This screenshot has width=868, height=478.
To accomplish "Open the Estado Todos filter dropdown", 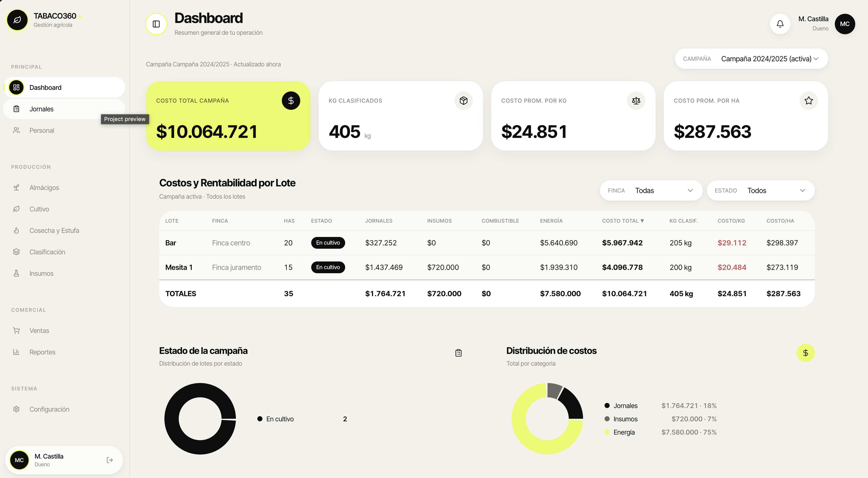I will pos(760,190).
